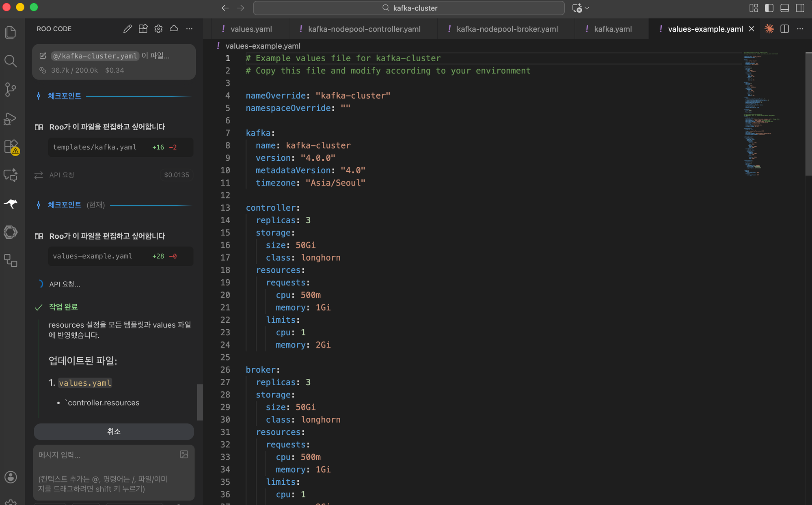812x505 pixels.
Task: Switch to the kafka-nodepool-broker.yaml tab
Action: (507, 29)
